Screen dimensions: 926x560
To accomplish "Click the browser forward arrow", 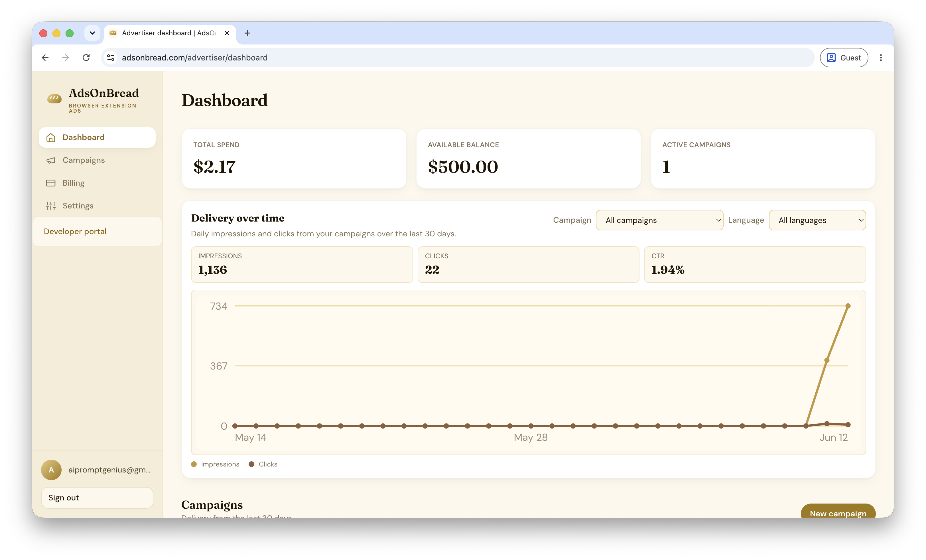I will pos(66,58).
